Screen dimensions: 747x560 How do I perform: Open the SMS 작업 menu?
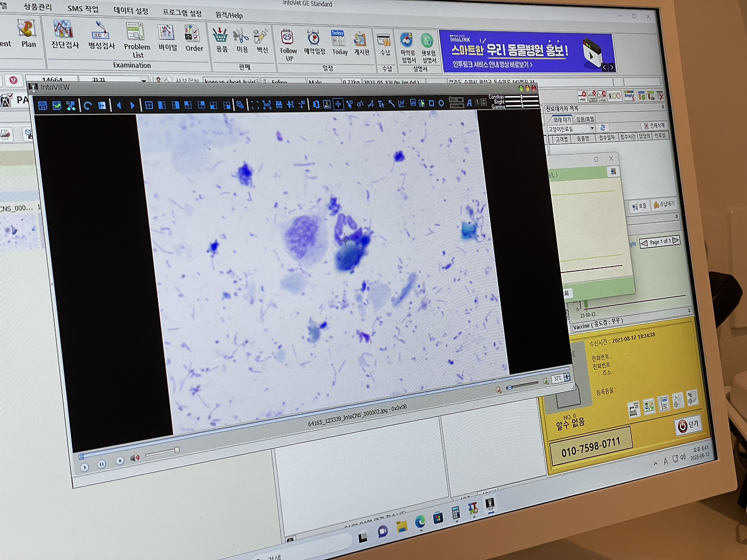click(x=83, y=9)
